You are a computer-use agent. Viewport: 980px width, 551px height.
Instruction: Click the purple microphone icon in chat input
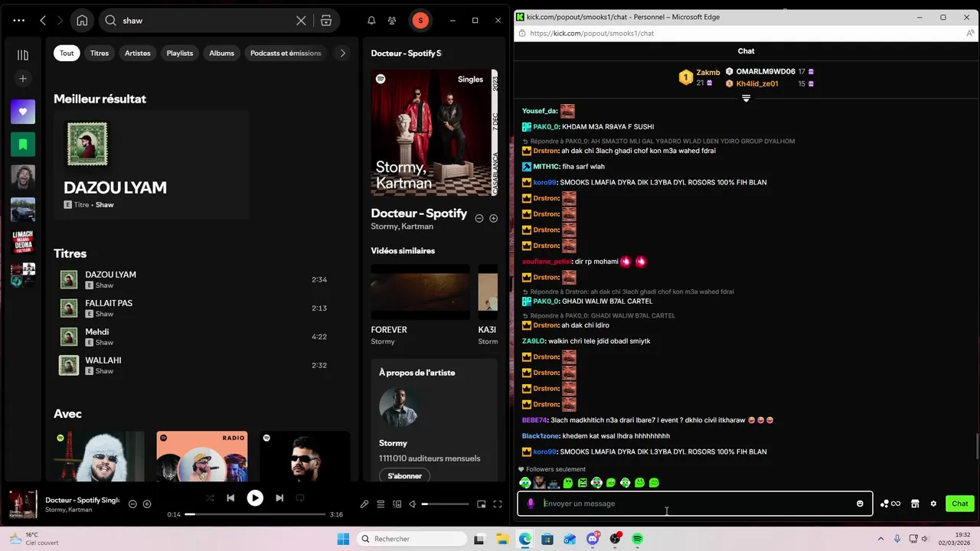click(531, 504)
